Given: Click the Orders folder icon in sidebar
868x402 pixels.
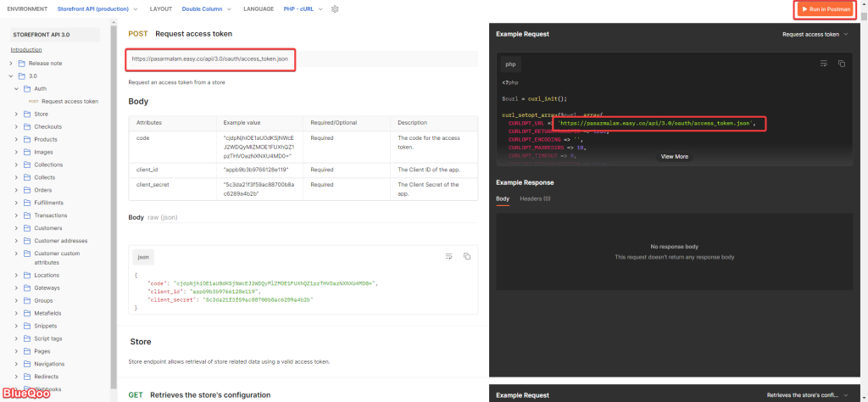Looking at the screenshot, I should 27,190.
